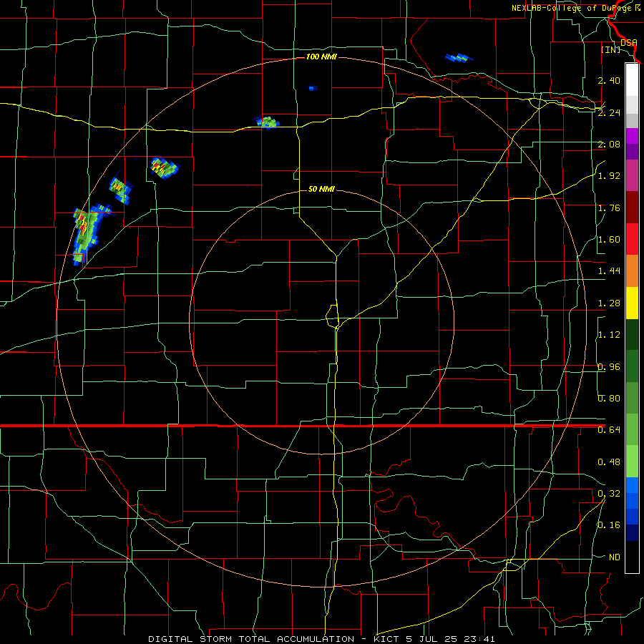This screenshot has width=644, height=644.
Task: Click the 1.60 legend value
Action: [x=609, y=240]
